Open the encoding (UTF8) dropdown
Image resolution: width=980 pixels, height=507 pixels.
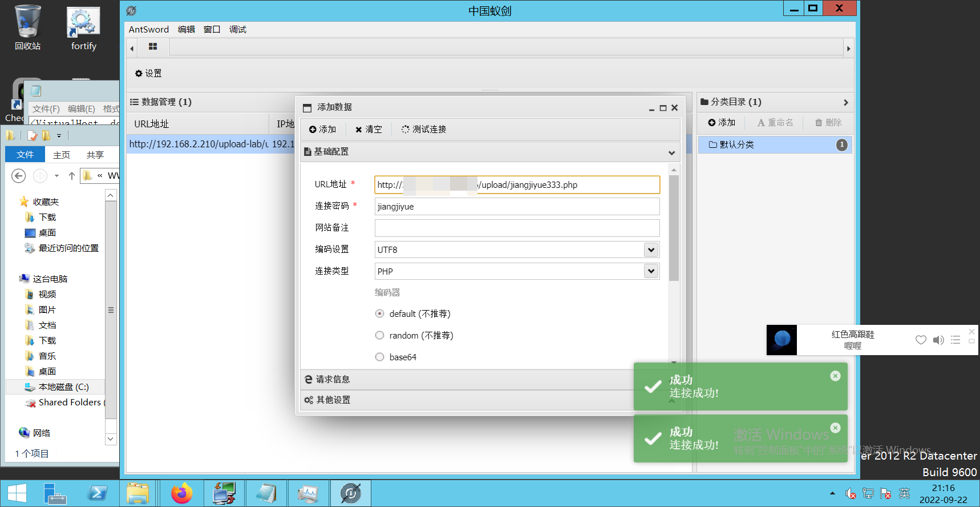[651, 250]
